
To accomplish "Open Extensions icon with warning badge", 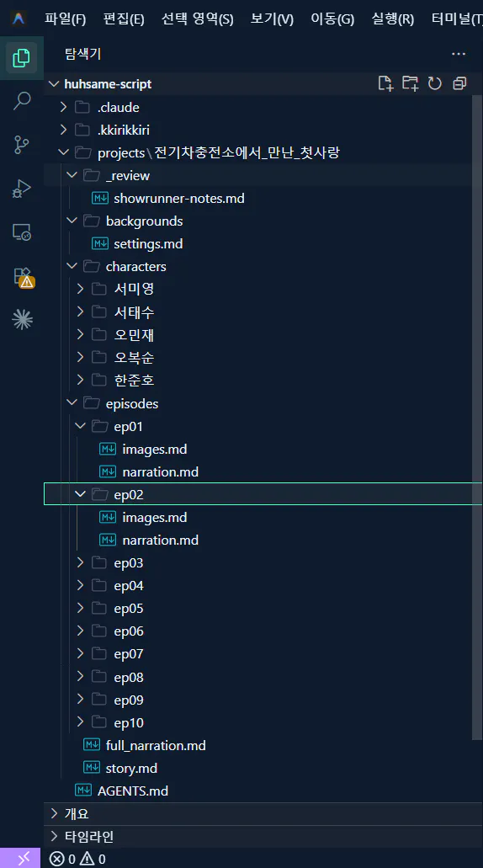I will 23,277.
